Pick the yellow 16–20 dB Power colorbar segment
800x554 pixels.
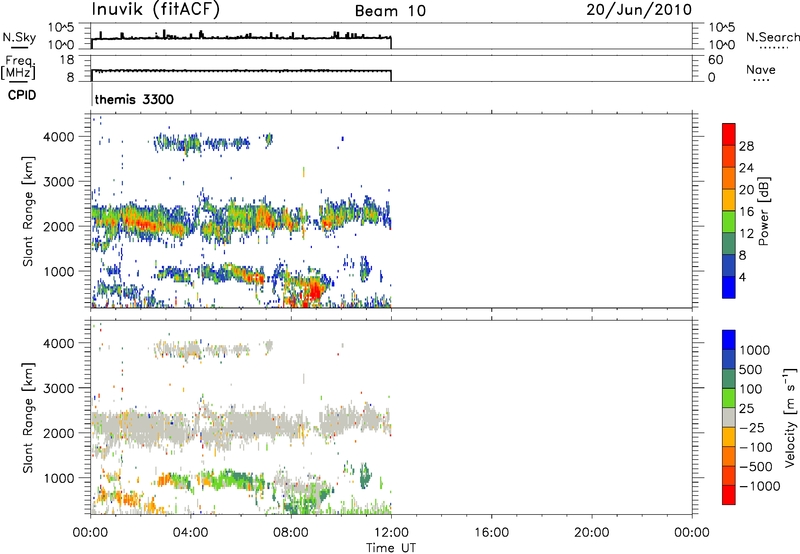(729, 200)
